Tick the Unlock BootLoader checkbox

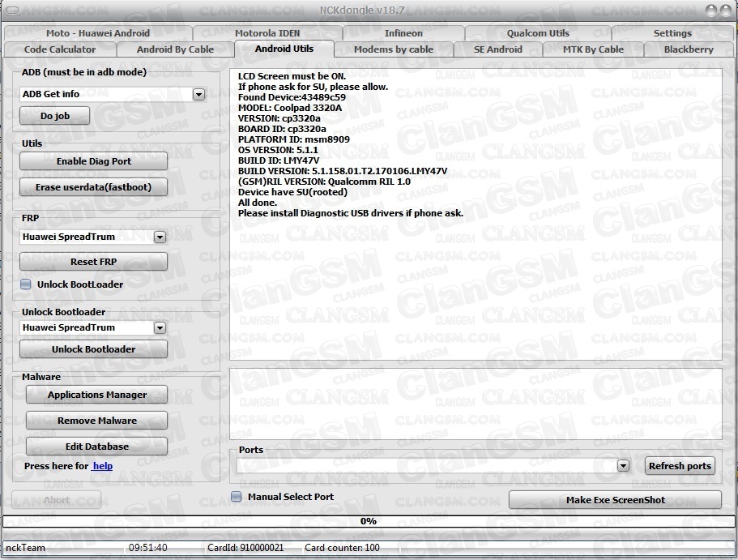(x=26, y=284)
